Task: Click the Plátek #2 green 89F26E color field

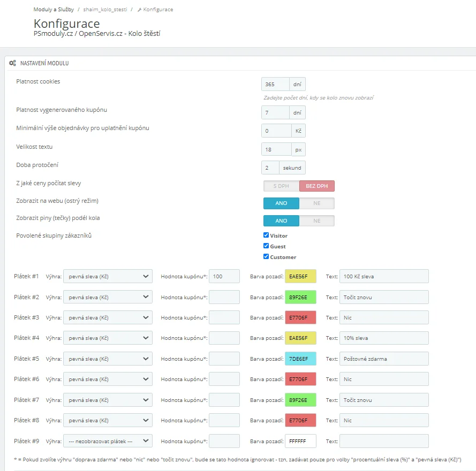Action: 300,297
